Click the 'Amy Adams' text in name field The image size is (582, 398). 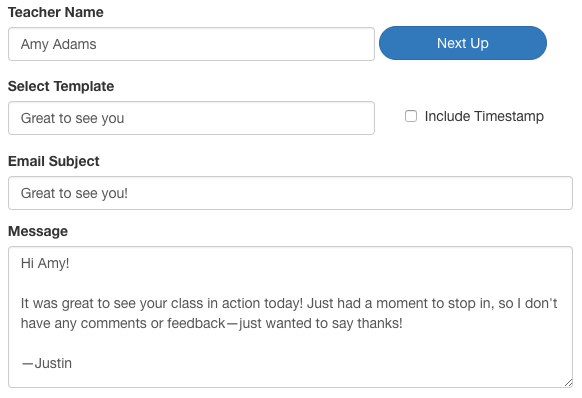click(x=59, y=44)
